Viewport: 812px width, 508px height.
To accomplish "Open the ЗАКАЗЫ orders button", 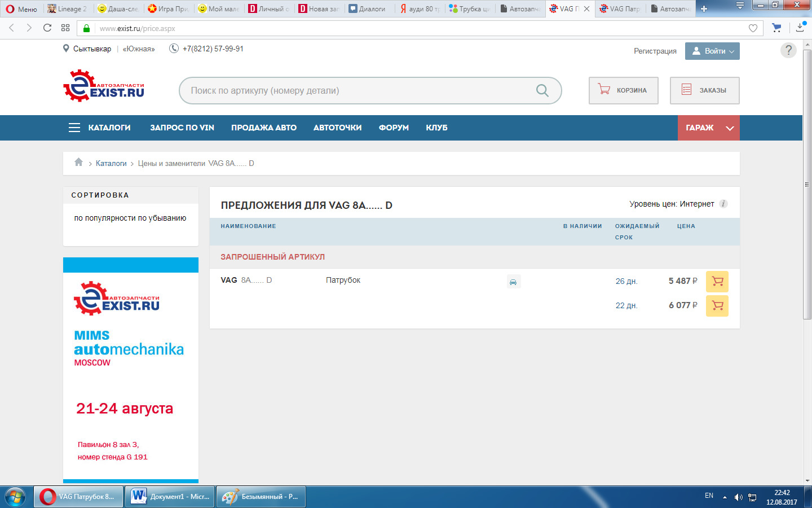I will (x=704, y=90).
